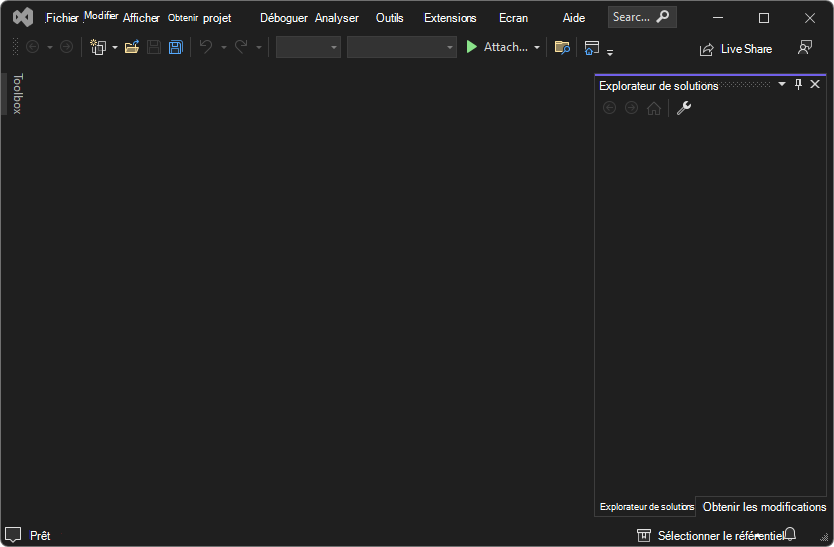Viewport: 834px width, 547px height.
Task: Open the Afficher menu
Action: point(141,18)
